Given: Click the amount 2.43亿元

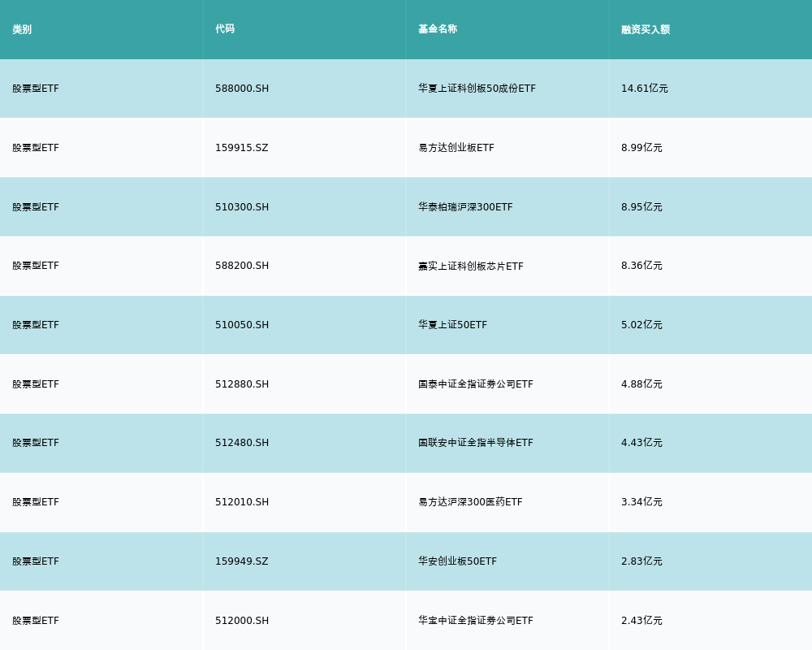Looking at the screenshot, I should click(641, 621).
